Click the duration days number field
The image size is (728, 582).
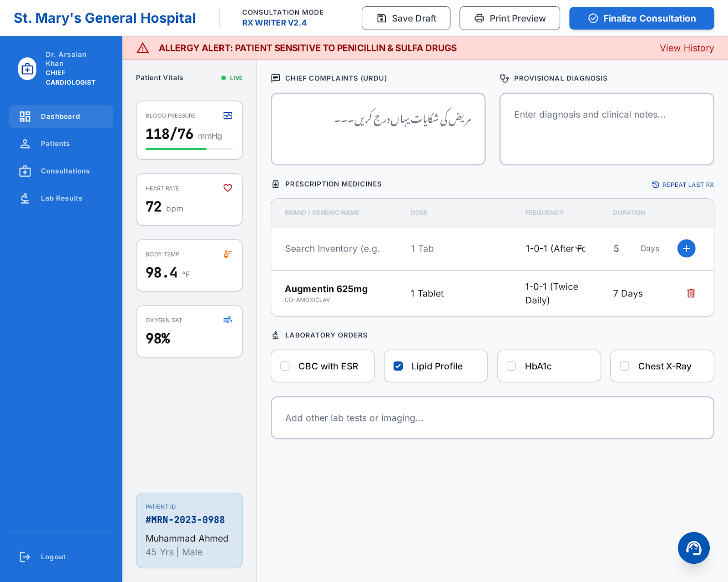click(x=622, y=249)
